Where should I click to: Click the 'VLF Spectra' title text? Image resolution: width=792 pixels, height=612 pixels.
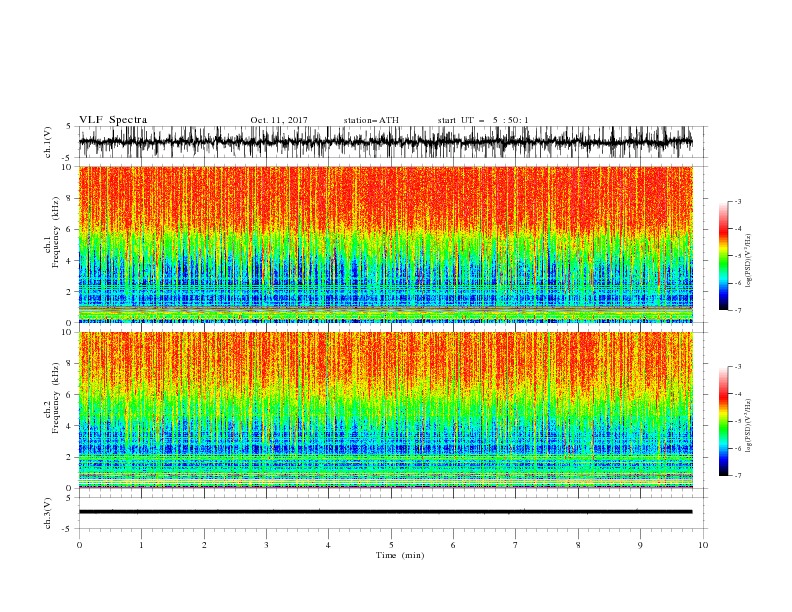113,120
